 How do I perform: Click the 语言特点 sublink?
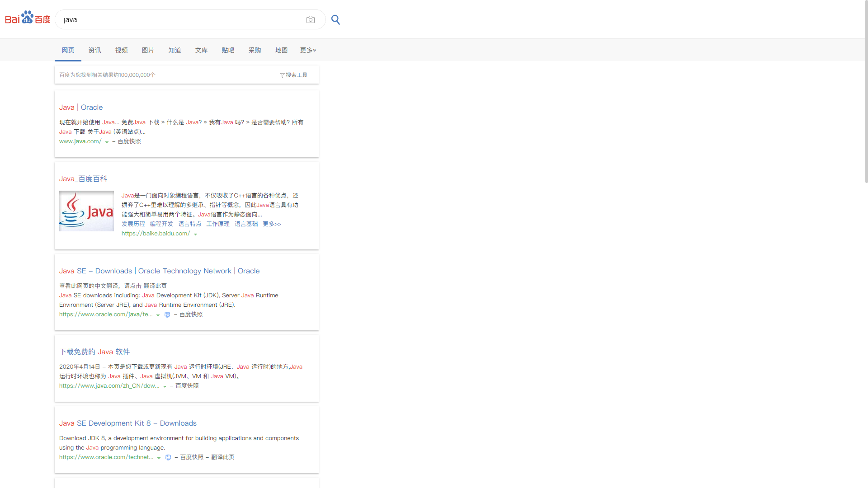[190, 224]
